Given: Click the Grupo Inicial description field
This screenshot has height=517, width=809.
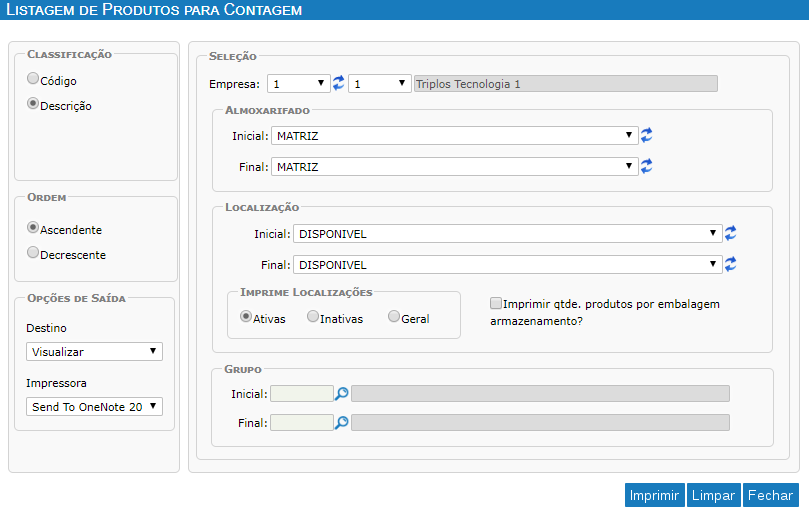Looking at the screenshot, I should coord(540,394).
